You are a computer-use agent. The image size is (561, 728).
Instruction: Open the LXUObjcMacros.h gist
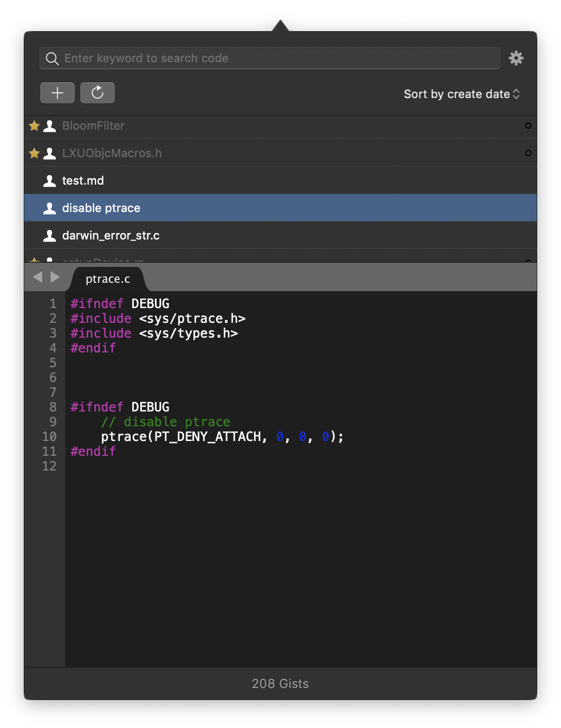point(112,154)
